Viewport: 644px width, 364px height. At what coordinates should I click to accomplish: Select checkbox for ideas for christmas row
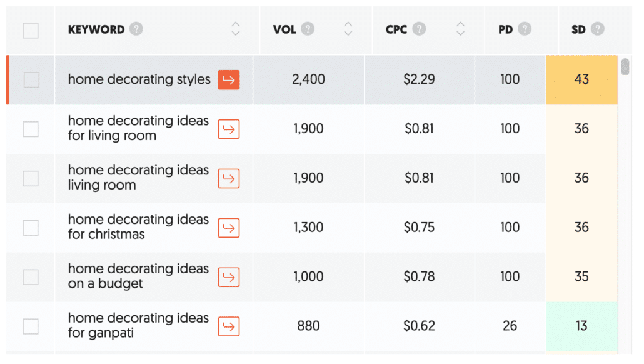pos(31,228)
